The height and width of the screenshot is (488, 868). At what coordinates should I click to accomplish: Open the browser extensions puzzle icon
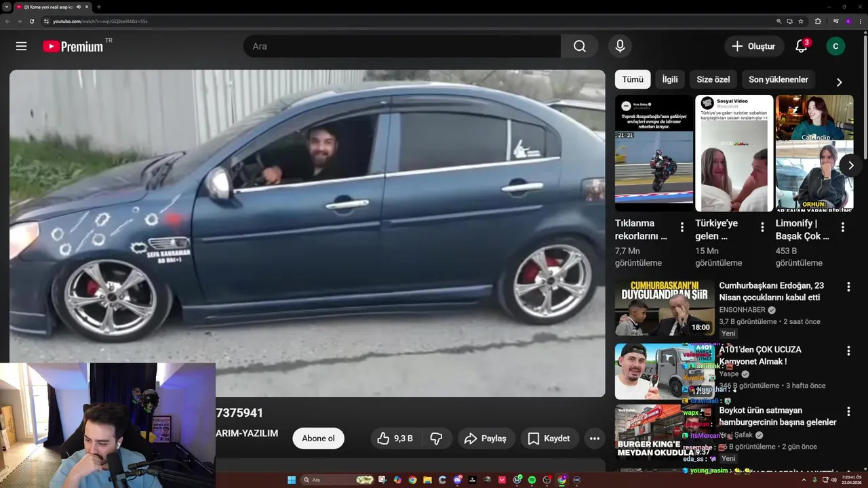point(818,21)
